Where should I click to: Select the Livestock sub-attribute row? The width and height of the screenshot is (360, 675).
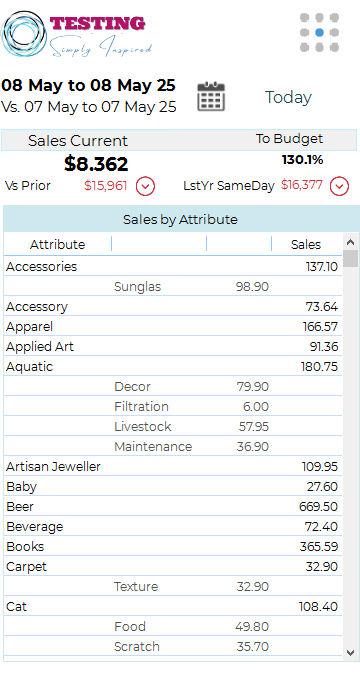pos(173,427)
